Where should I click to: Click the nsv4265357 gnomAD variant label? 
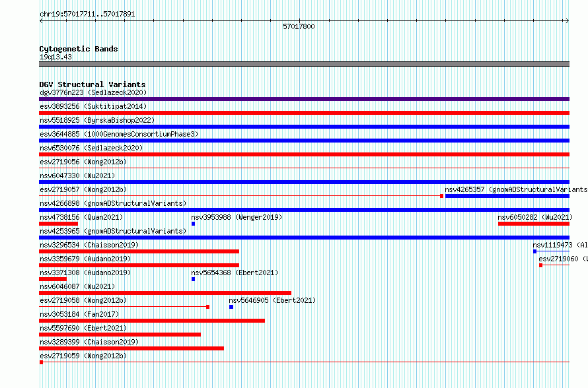(x=516, y=189)
